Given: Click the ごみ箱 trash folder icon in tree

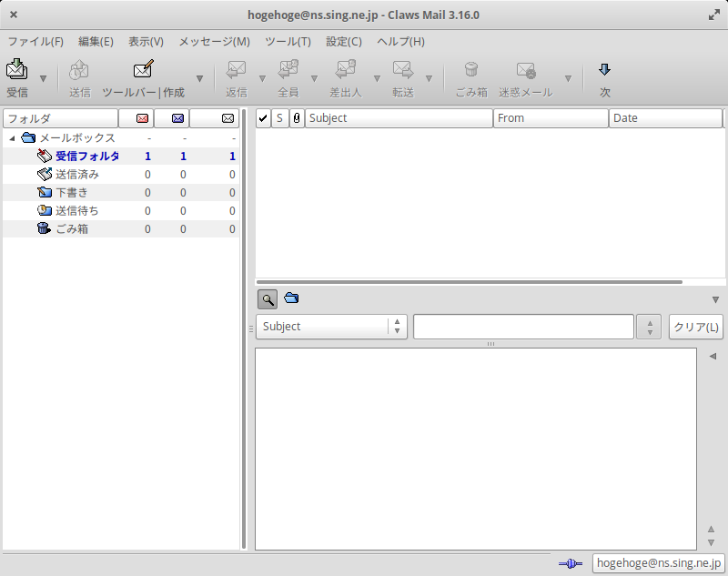Looking at the screenshot, I should (44, 228).
